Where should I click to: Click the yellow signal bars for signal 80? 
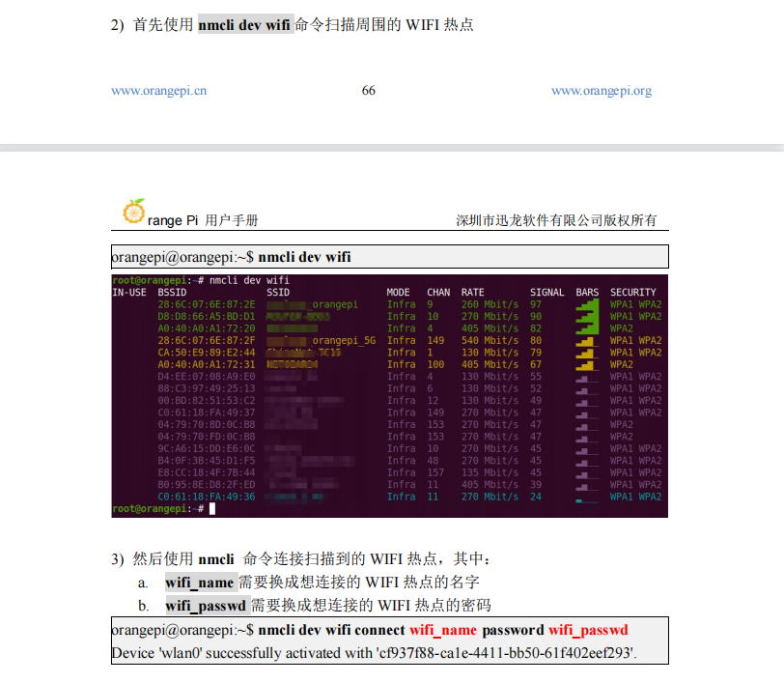pyautogui.click(x=585, y=341)
